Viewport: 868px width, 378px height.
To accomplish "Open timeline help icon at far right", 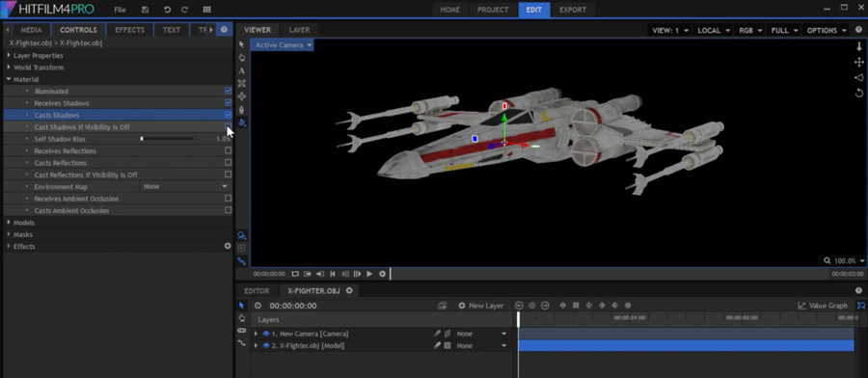I will point(859,290).
